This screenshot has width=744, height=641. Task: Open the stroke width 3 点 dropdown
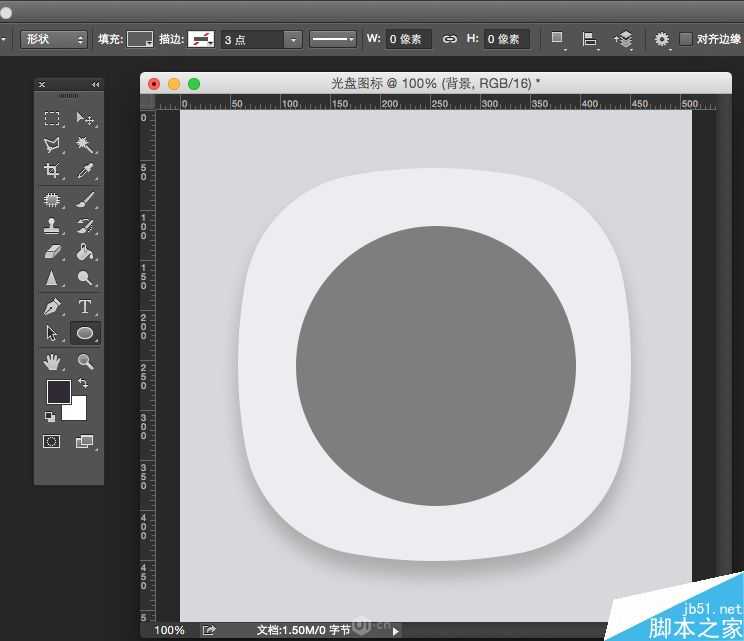[x=292, y=39]
